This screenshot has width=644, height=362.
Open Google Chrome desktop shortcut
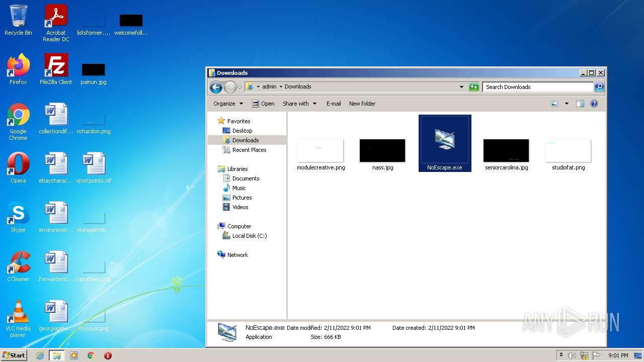(x=18, y=122)
